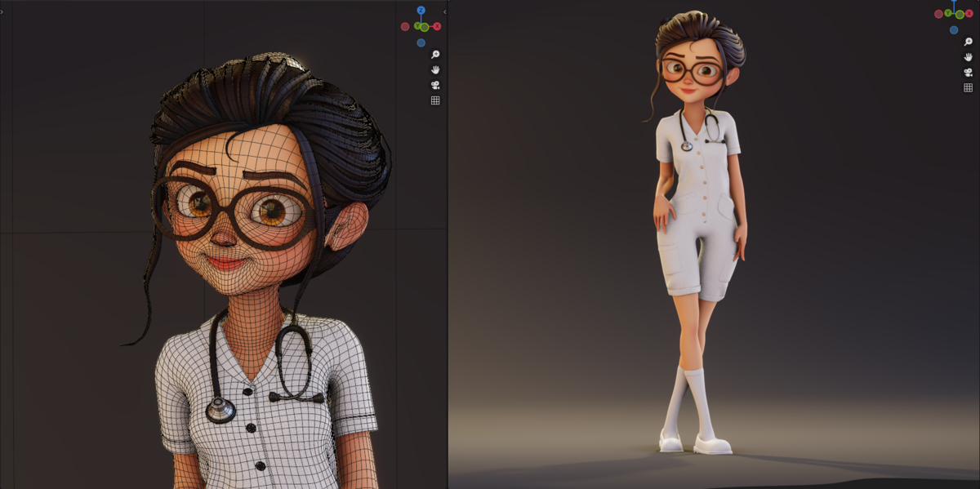The image size is (980, 489).
Task: Click the pan hand icon in the left wireframe viewport
Action: point(435,69)
